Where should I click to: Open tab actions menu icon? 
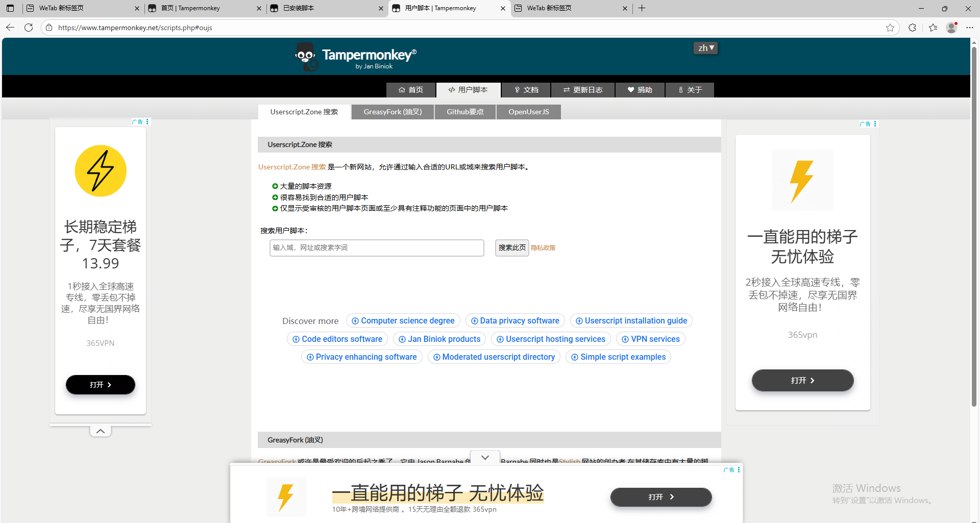tap(10, 8)
